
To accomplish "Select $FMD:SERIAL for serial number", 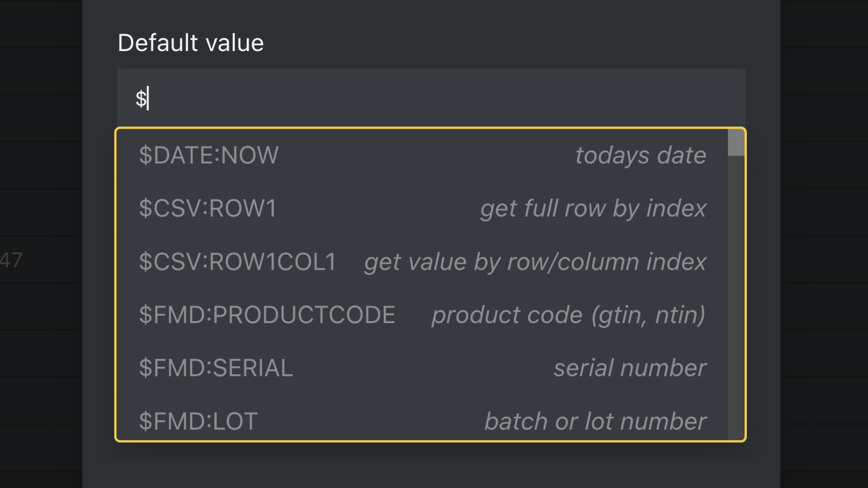I will click(215, 368).
